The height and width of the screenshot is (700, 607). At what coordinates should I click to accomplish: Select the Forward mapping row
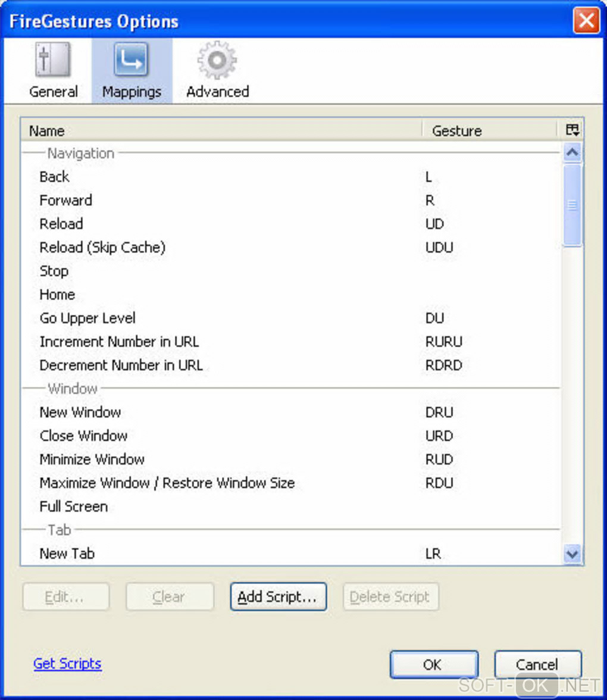[x=291, y=201]
